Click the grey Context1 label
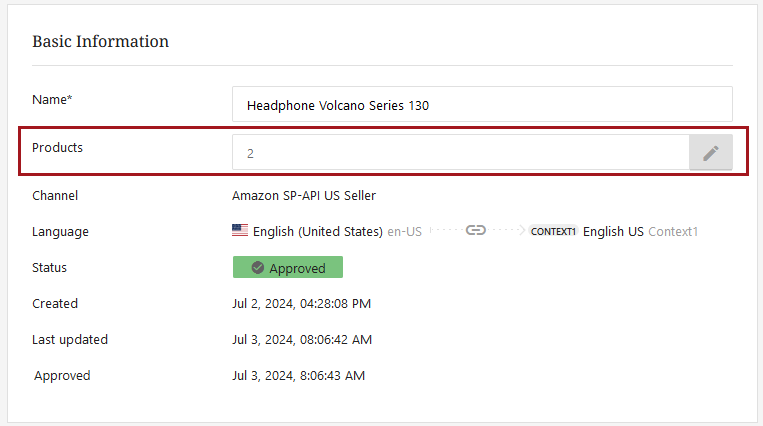Screen dimensions: 763x426 pos(673,231)
